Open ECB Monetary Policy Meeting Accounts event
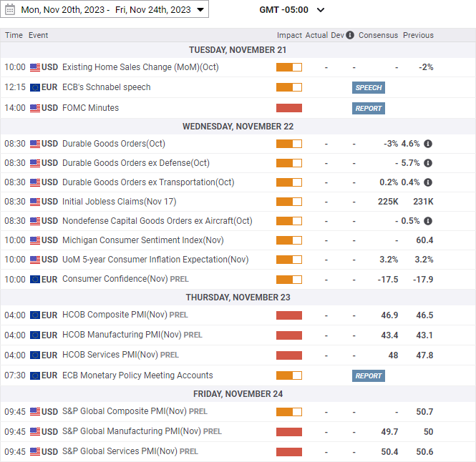This screenshot has height=462, width=476. (x=137, y=375)
